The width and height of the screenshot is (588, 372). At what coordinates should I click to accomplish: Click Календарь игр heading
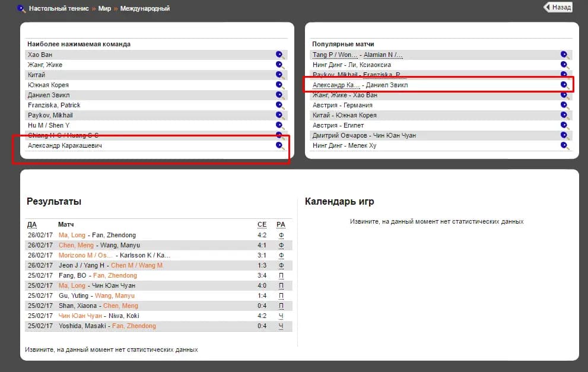339,201
